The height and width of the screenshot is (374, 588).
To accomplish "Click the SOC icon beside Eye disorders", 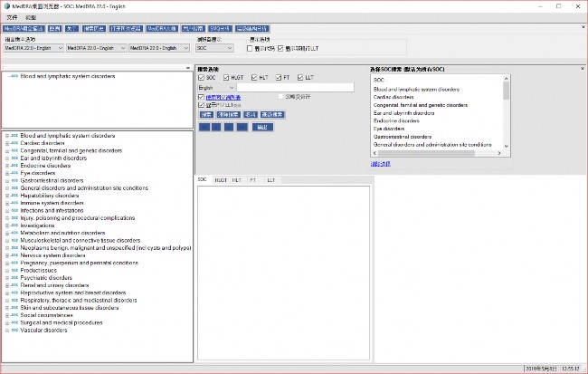I will click(x=15, y=173).
